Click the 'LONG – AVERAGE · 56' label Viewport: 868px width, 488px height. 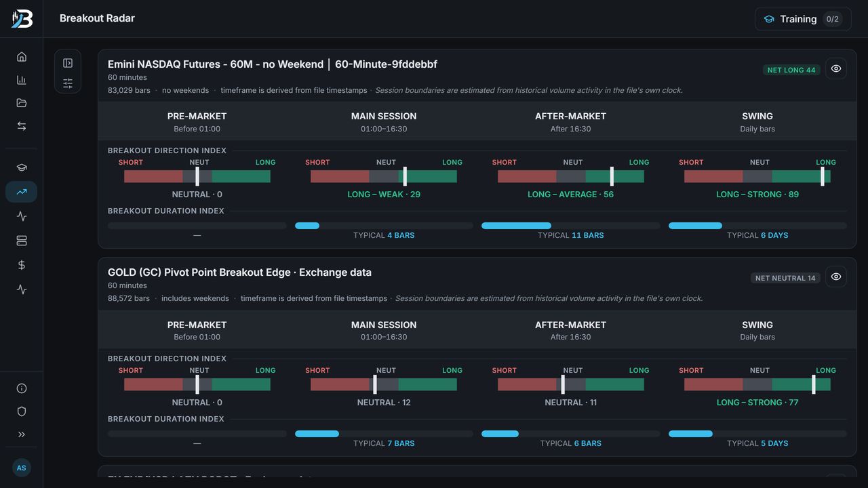pos(570,195)
